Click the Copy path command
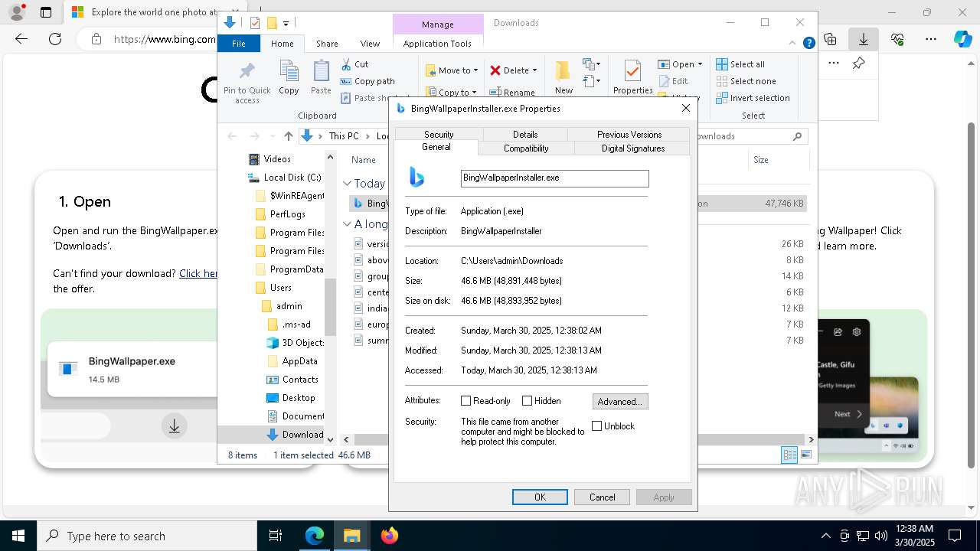The image size is (980, 551). (x=367, y=81)
